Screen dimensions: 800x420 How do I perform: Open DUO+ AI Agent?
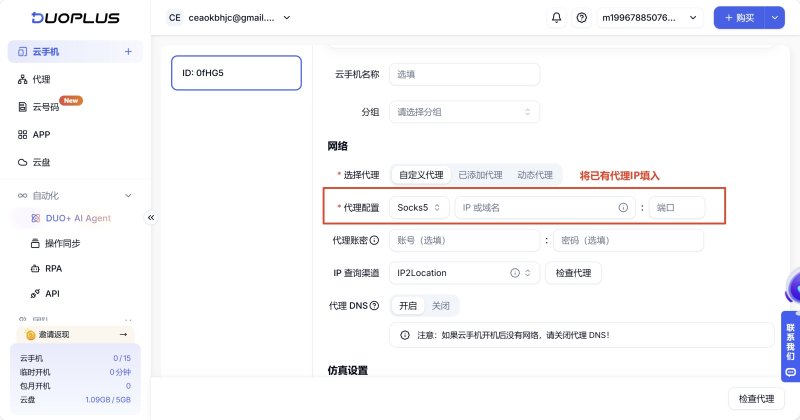tap(78, 218)
